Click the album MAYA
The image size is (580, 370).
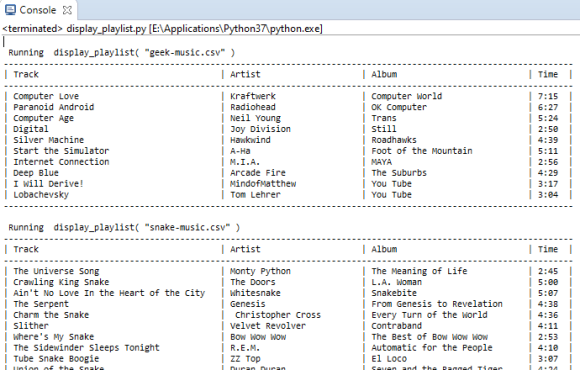[x=381, y=162]
